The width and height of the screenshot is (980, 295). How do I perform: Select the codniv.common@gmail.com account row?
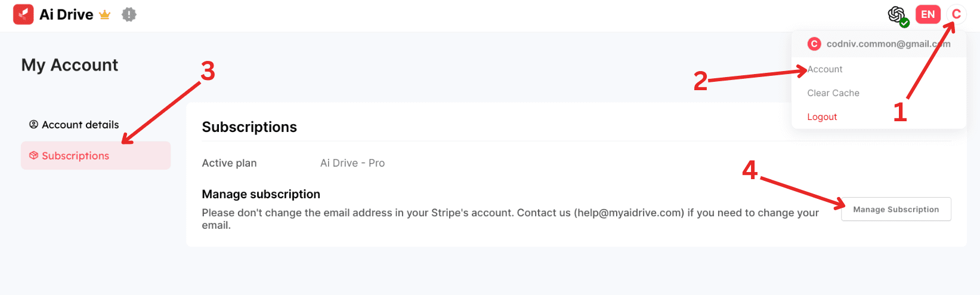pyautogui.click(x=879, y=44)
